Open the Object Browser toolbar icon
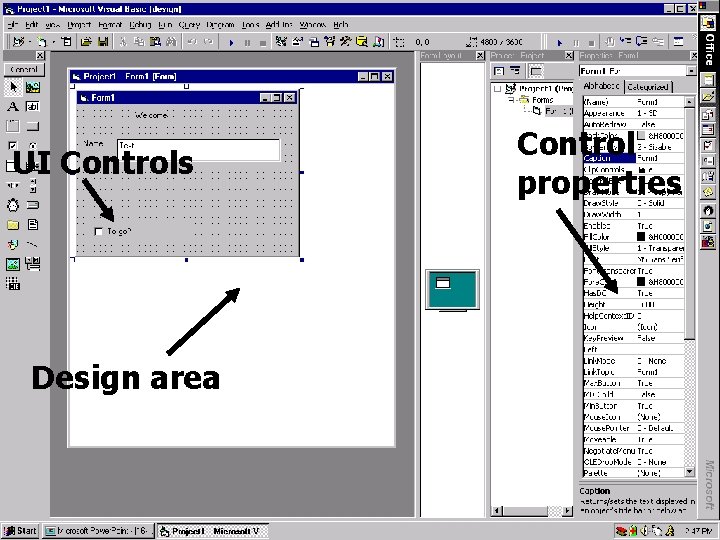This screenshot has height=540, width=720. coord(330,42)
